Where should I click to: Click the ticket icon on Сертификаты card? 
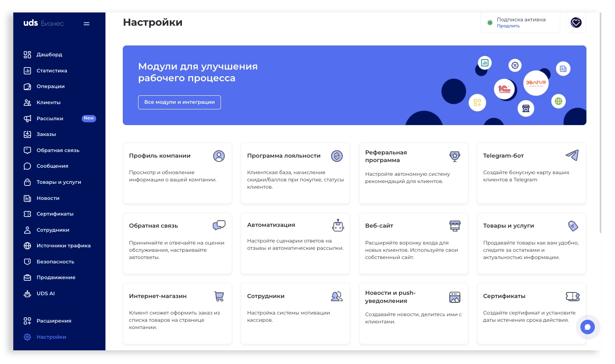572,296
